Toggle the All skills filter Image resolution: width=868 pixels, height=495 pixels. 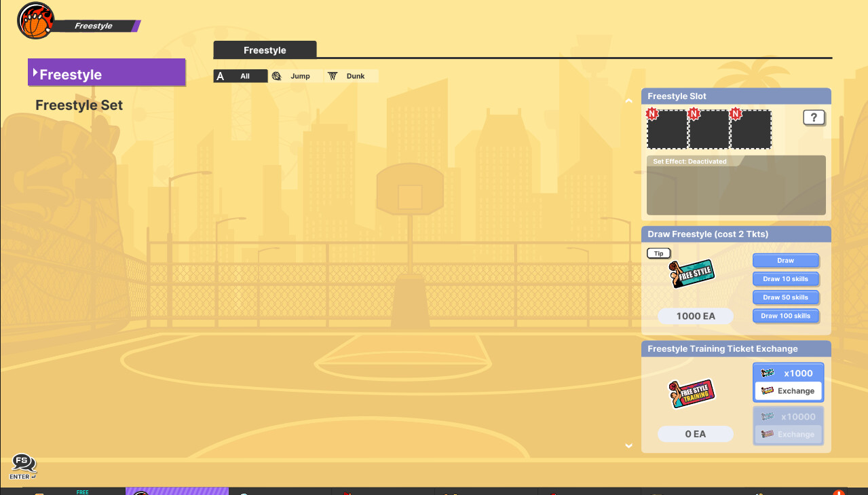(x=240, y=76)
